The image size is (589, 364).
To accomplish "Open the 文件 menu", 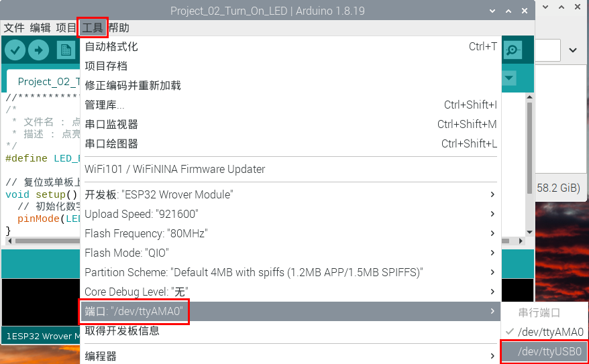I will [x=14, y=27].
